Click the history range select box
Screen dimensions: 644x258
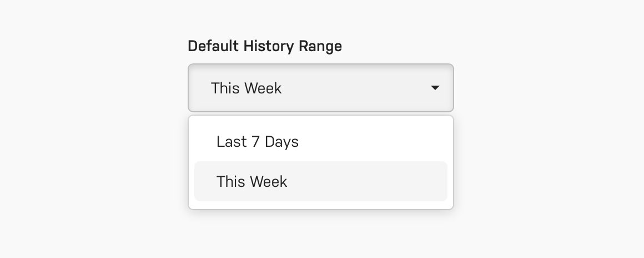point(321,88)
